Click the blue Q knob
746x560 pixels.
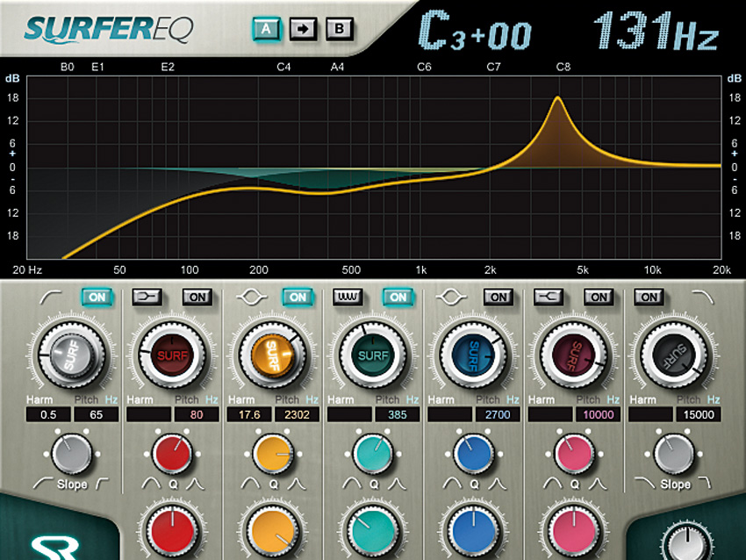point(473,455)
